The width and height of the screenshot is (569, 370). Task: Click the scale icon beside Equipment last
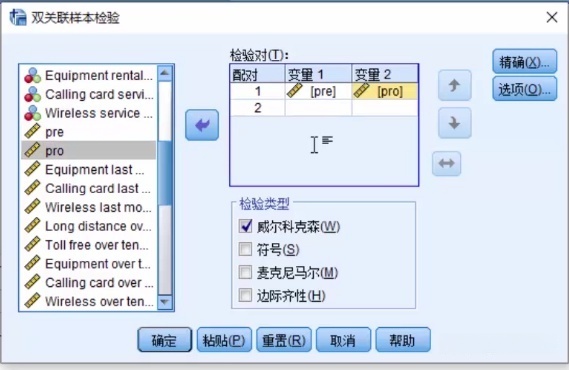32,169
